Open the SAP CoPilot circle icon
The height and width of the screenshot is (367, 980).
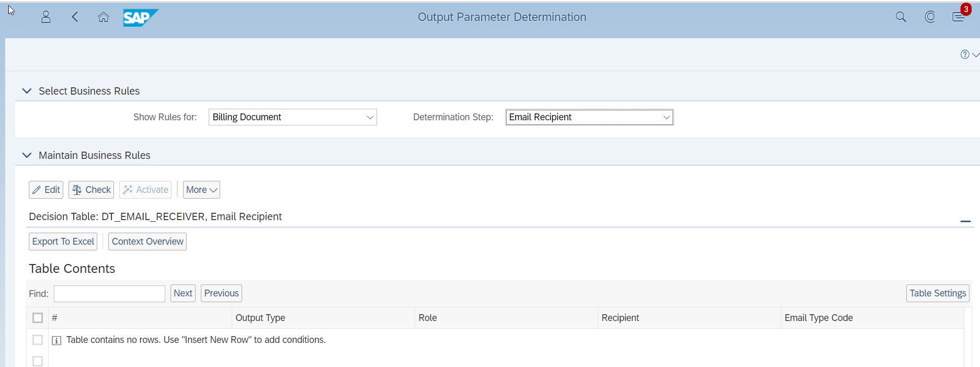pos(930,17)
